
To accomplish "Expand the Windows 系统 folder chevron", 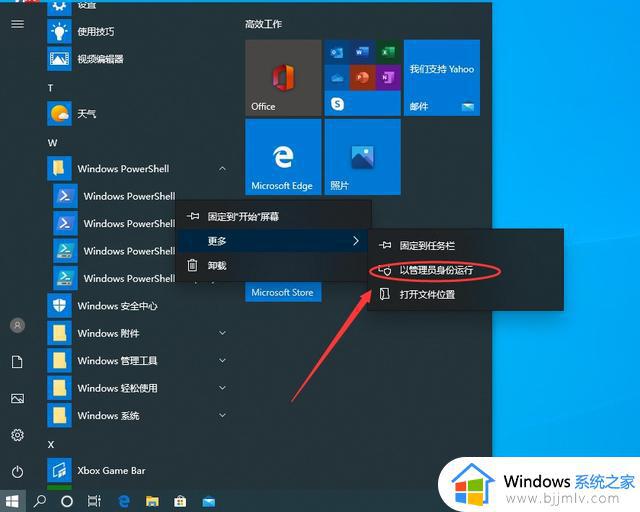I will pyautogui.click(x=222, y=415).
